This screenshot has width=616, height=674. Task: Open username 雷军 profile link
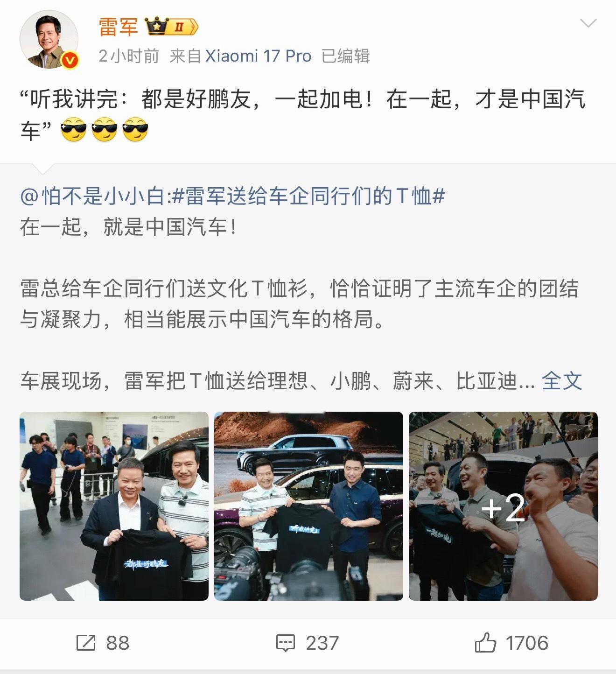pos(119,27)
